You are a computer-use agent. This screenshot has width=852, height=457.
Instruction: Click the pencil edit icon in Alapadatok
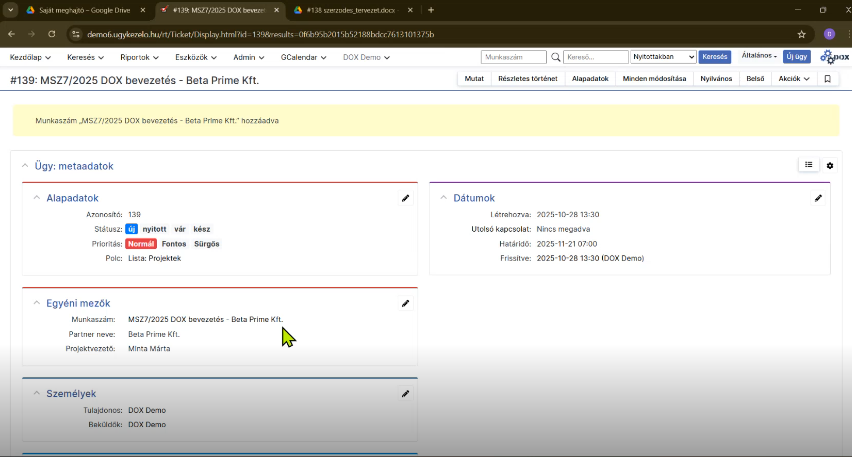(405, 198)
